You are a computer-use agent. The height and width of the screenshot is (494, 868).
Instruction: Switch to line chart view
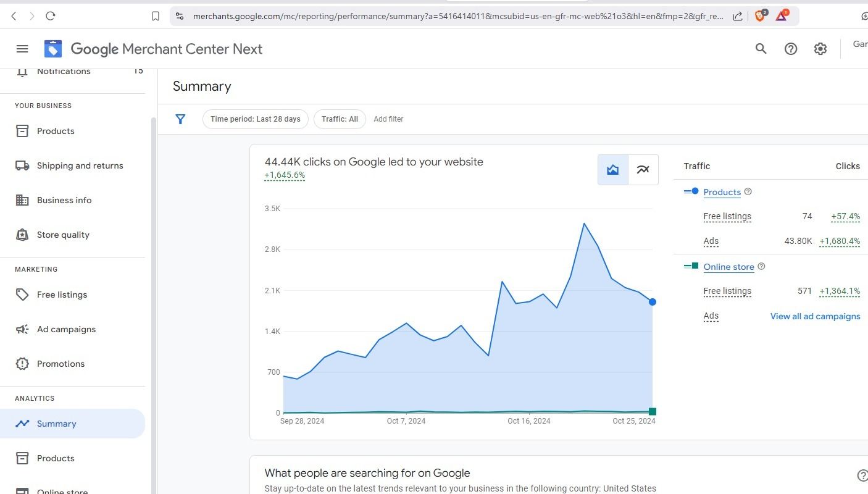point(643,170)
